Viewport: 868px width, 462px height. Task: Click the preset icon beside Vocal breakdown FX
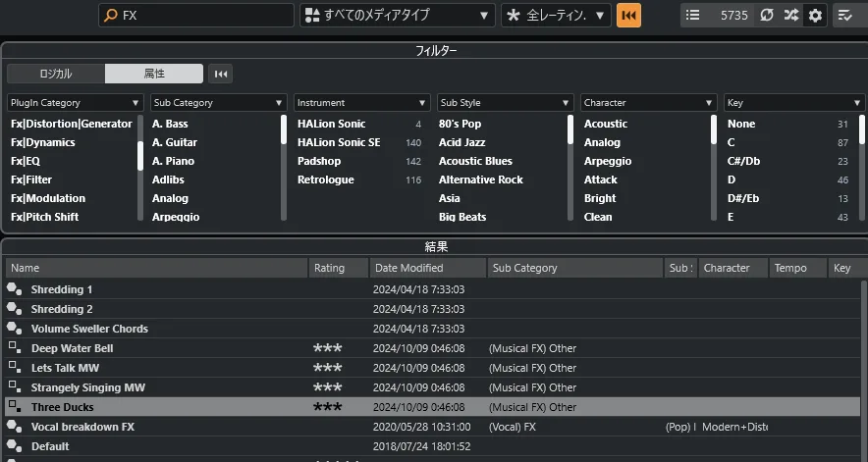[14, 427]
